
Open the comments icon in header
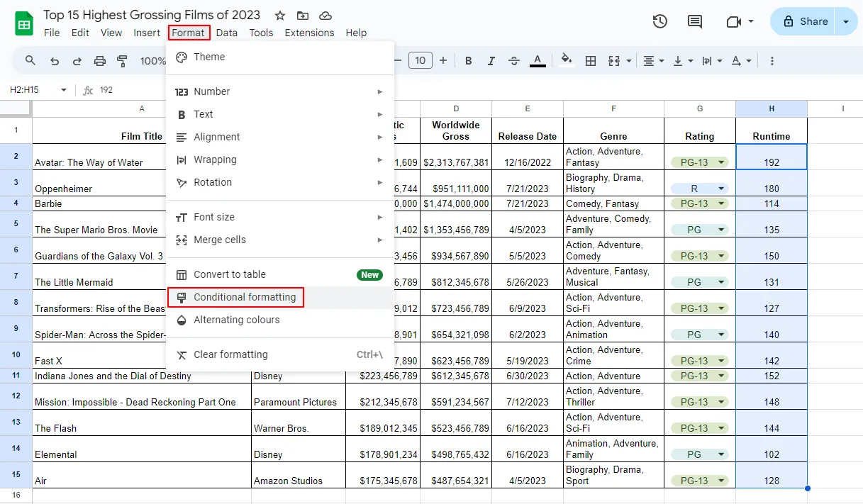point(695,22)
